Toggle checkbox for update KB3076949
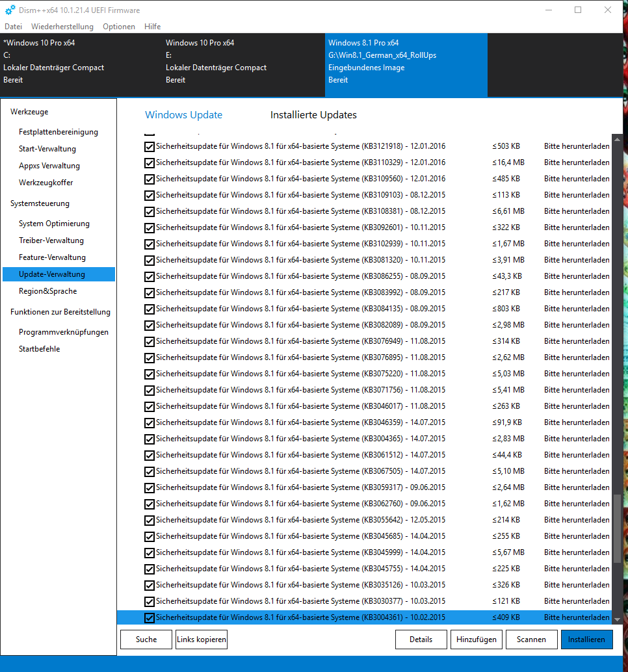Image resolution: width=628 pixels, height=672 pixels. click(x=149, y=342)
